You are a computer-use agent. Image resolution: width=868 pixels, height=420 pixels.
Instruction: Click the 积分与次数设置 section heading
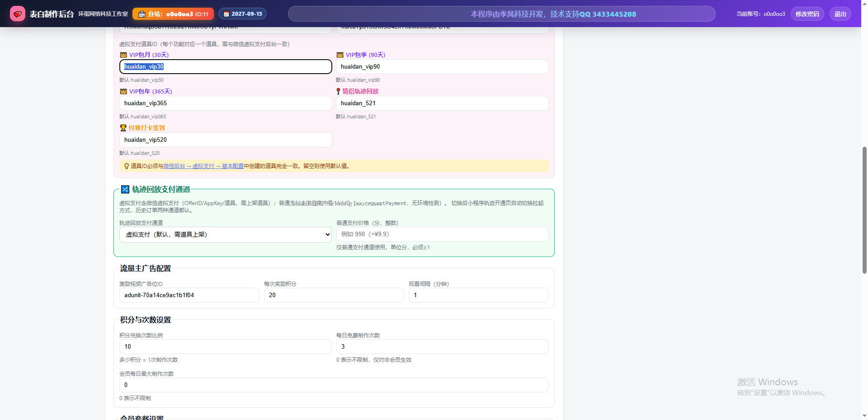click(x=146, y=320)
